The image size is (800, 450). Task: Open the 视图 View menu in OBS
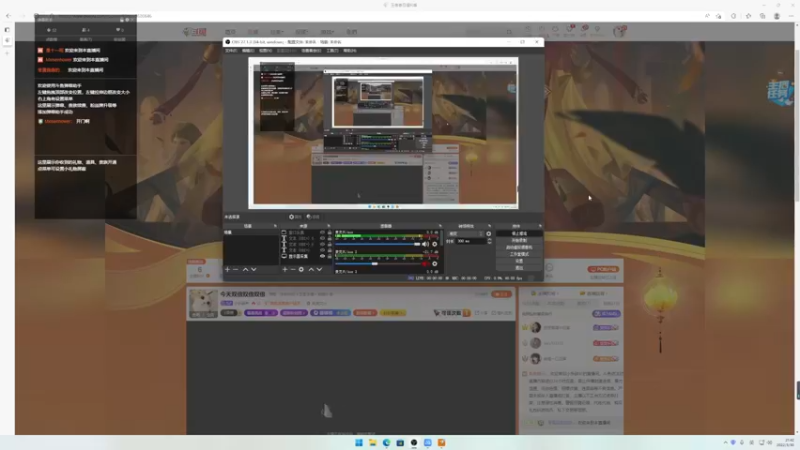point(265,51)
